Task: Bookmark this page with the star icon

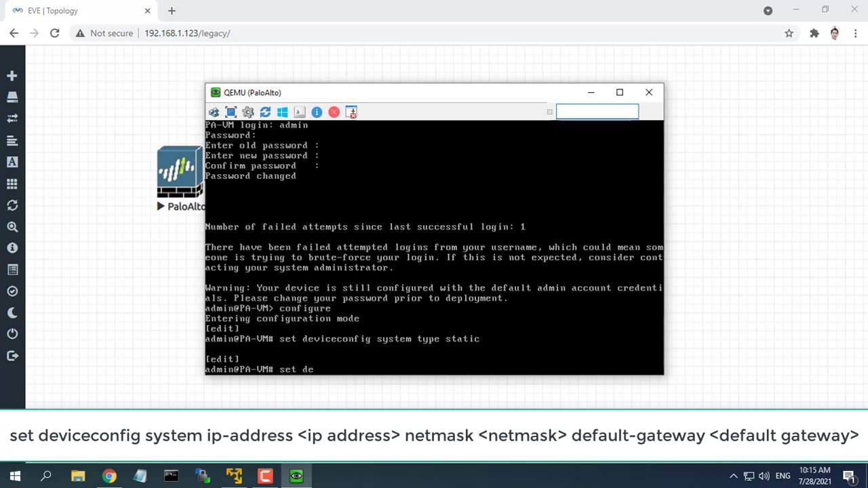Action: tap(789, 33)
